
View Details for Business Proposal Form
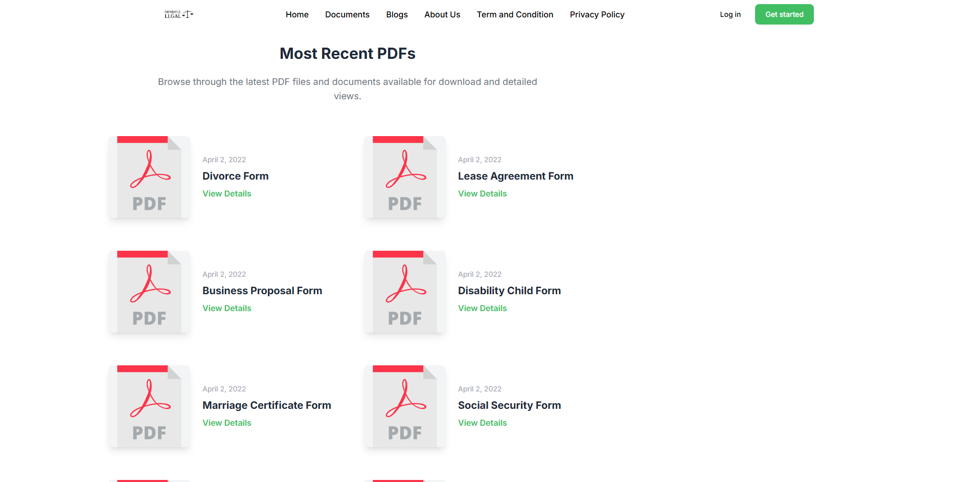(227, 308)
